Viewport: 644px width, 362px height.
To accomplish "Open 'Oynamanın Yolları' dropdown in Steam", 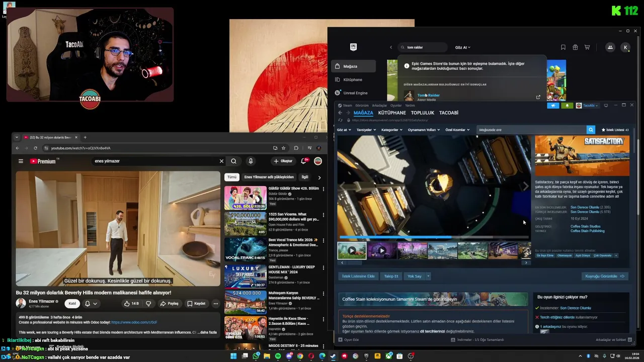I will tap(424, 130).
